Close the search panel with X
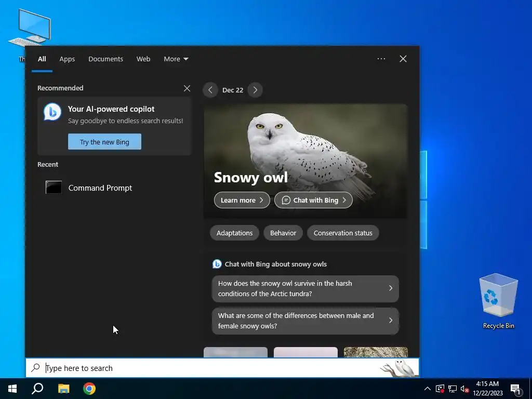The image size is (532, 399). [x=403, y=59]
